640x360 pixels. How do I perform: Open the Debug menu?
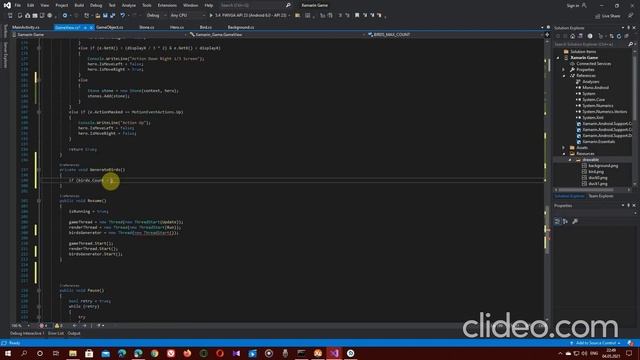(96, 5)
